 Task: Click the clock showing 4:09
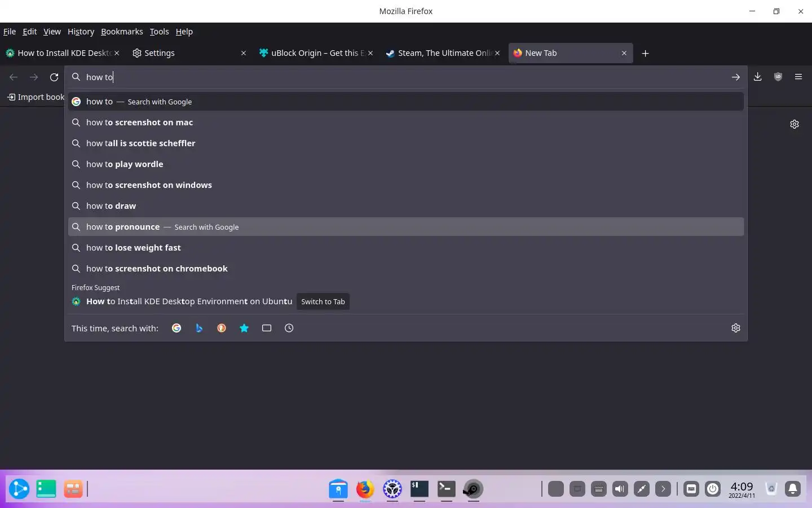pyautogui.click(x=742, y=489)
